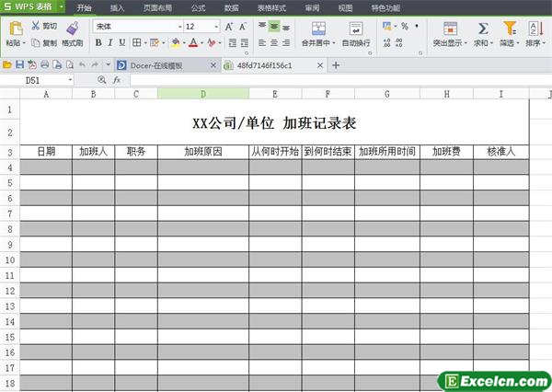Click the Paste (粘贴) icon

tap(16, 29)
